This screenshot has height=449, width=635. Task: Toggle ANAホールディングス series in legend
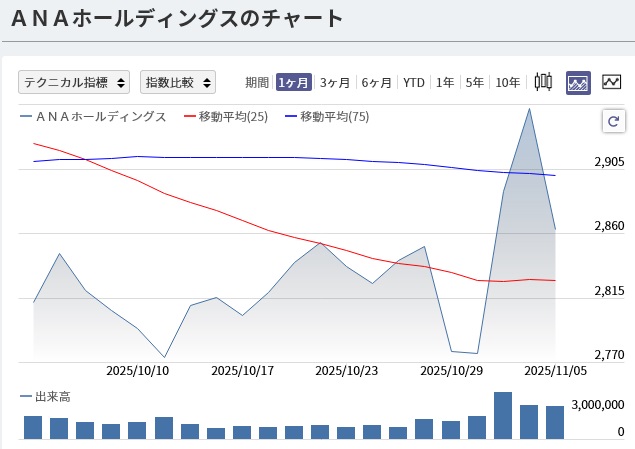click(93, 117)
